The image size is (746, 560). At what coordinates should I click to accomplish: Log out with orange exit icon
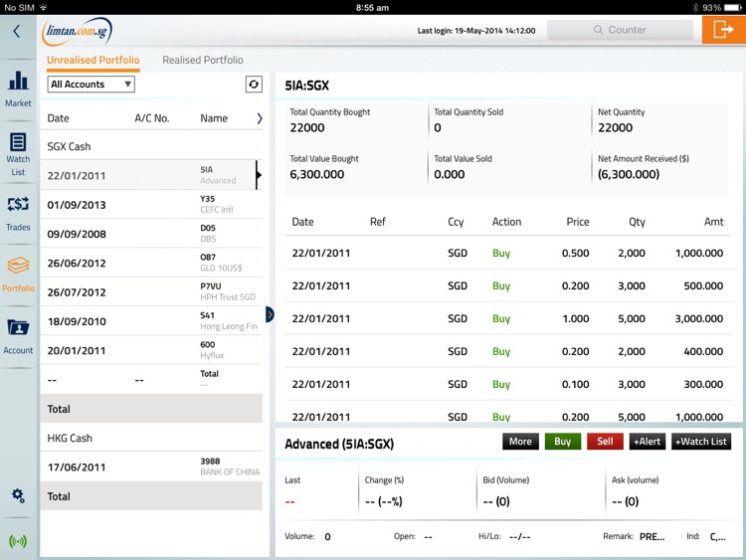pyautogui.click(x=724, y=30)
